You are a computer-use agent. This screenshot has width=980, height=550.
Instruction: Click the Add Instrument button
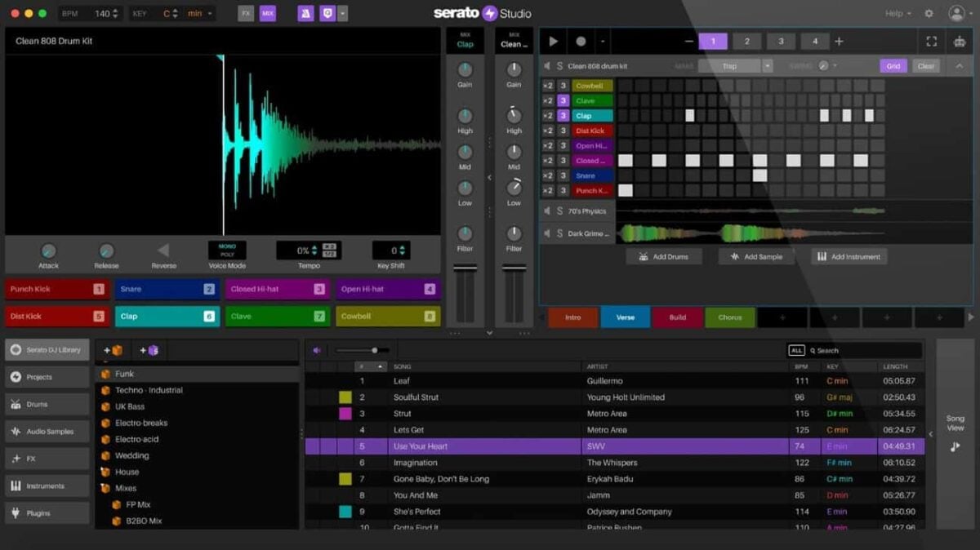(849, 256)
